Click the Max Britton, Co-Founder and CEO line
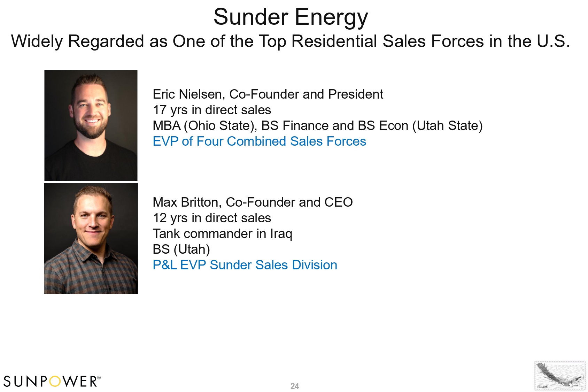Viewport: 588px width, 392px height. 253,202
